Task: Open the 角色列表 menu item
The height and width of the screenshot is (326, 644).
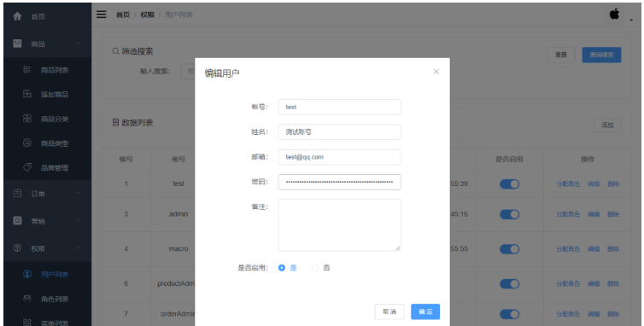Action: click(x=47, y=299)
